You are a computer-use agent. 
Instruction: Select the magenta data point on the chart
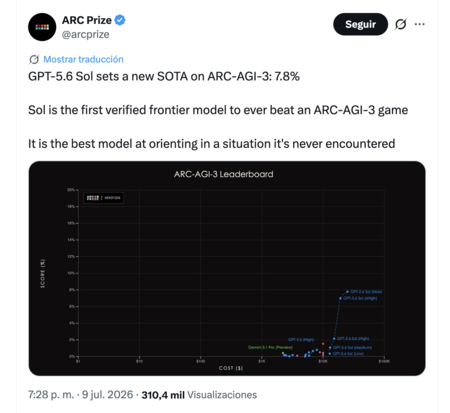point(297,356)
